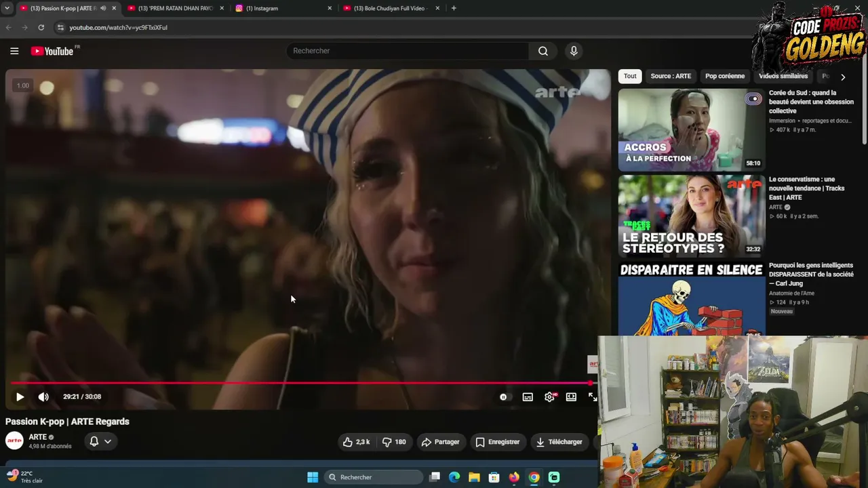Save video with Enregistrer
Screen dimensions: 868x488
(x=497, y=442)
